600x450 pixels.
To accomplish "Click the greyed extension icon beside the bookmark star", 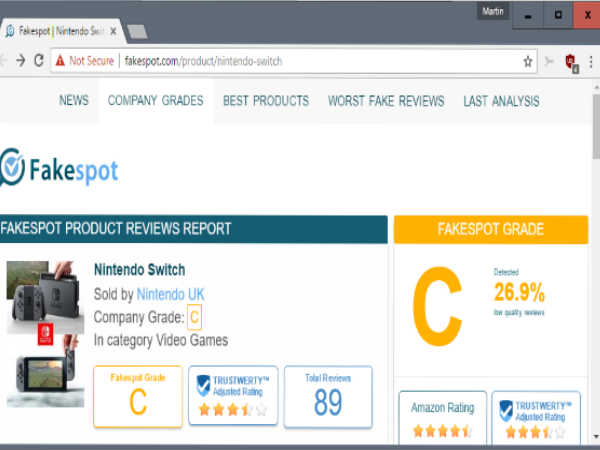I will [549, 61].
